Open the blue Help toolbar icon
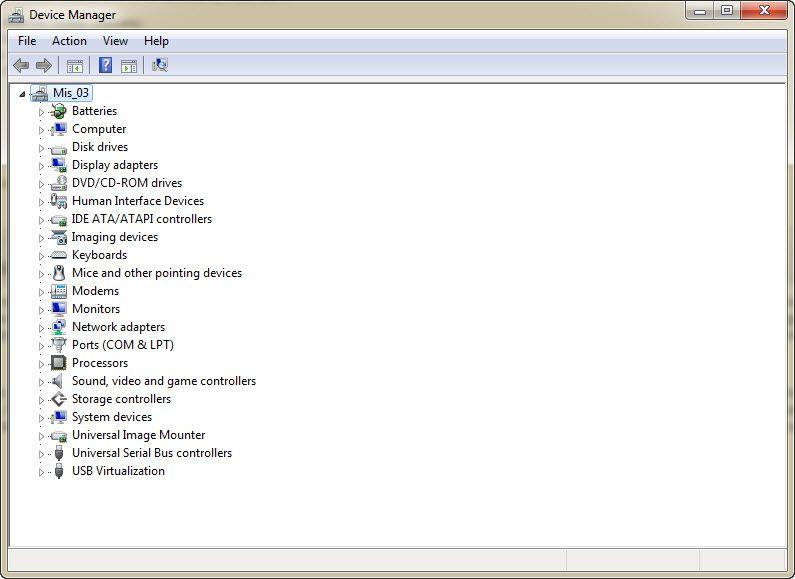The image size is (795, 579). 105,65
